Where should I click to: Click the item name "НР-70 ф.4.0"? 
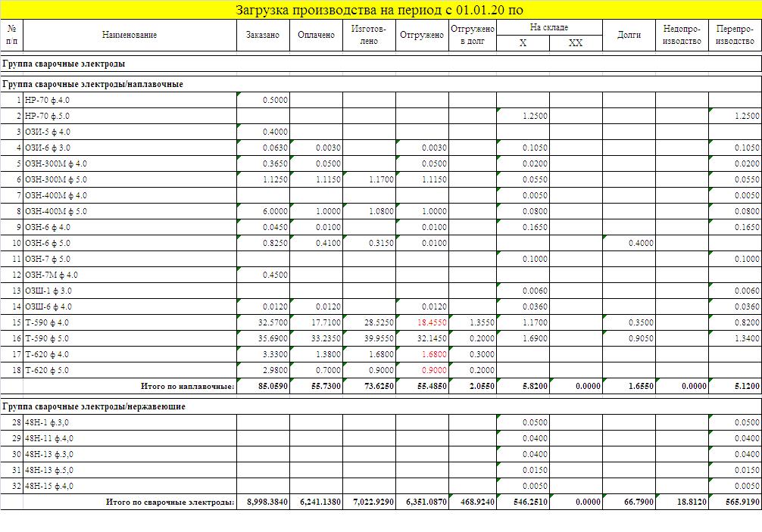(47, 100)
